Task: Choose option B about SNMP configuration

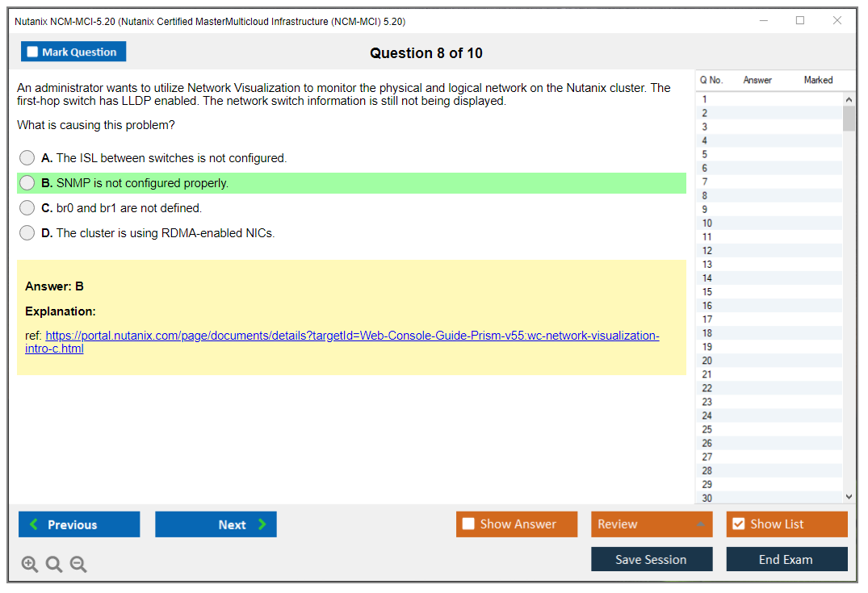Action: (27, 183)
